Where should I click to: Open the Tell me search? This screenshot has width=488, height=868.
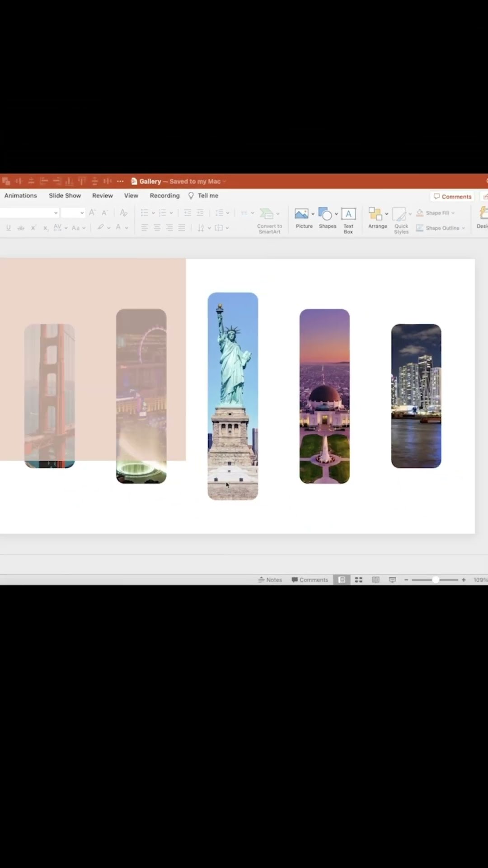pyautogui.click(x=203, y=196)
